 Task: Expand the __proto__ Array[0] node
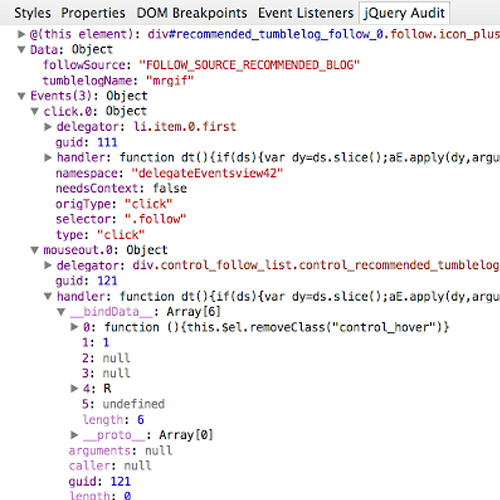click(x=74, y=435)
